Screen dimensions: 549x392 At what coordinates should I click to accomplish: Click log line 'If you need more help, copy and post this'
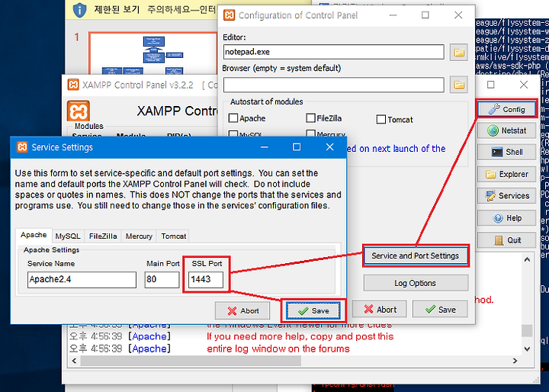pyautogui.click(x=300, y=336)
